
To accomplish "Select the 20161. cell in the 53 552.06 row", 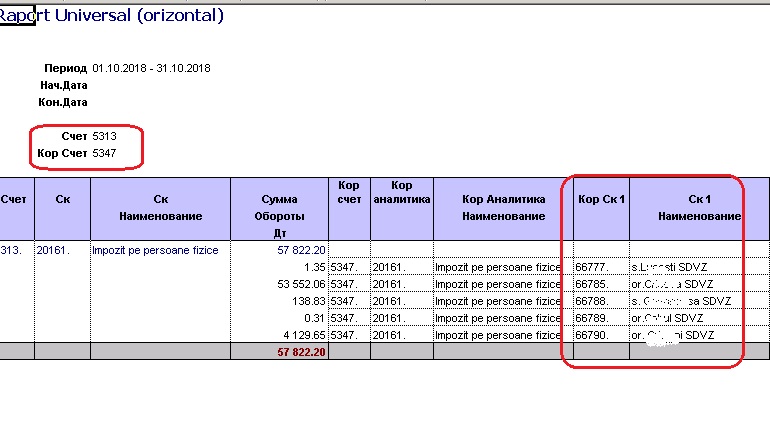I will click(x=402, y=284).
